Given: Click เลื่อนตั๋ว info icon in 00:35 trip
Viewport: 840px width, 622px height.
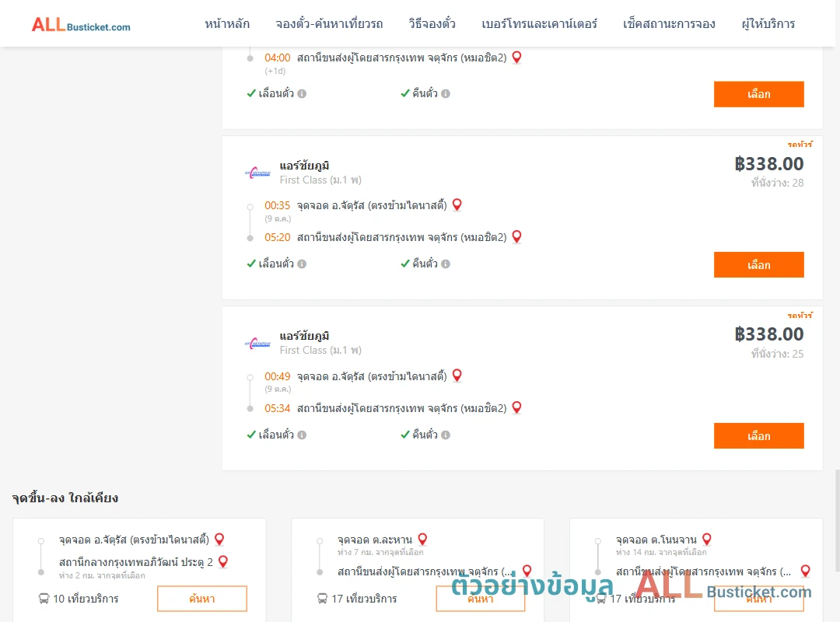Looking at the screenshot, I should [302, 264].
